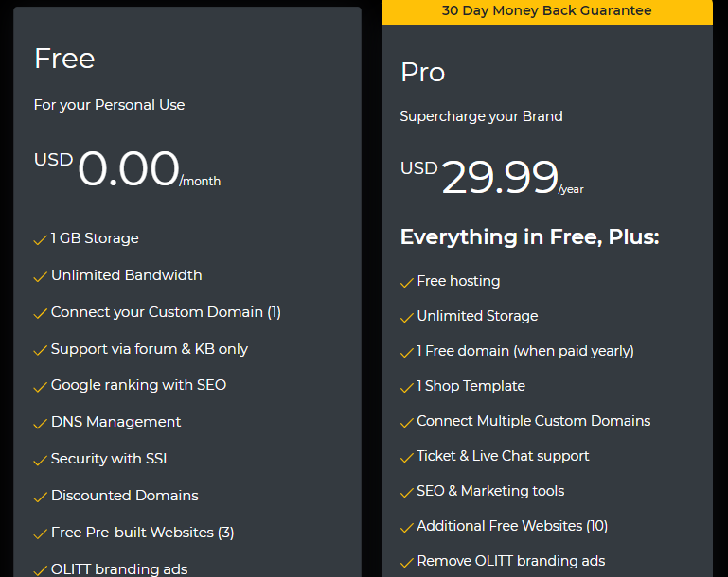This screenshot has height=577, width=728.
Task: Click Free Pre-built Websites (3) item
Action: coord(143,533)
